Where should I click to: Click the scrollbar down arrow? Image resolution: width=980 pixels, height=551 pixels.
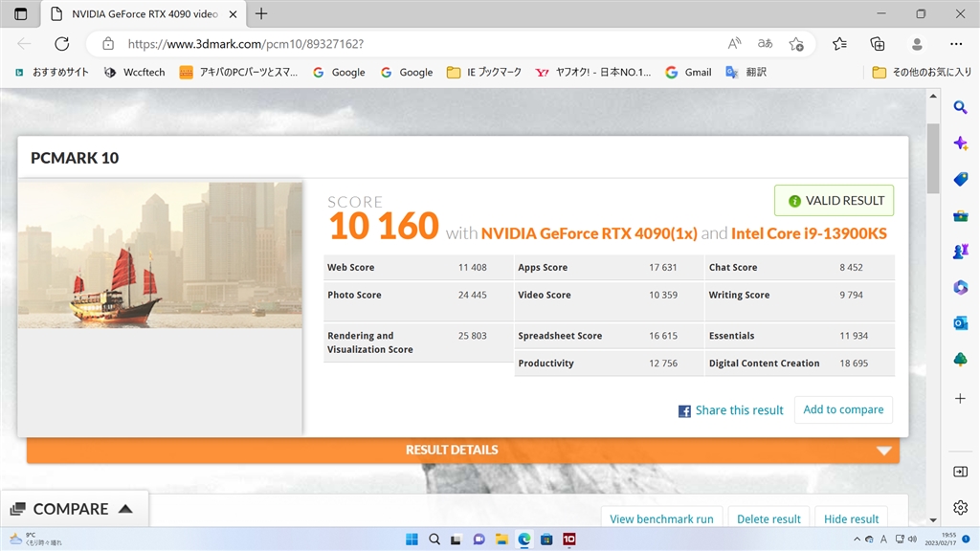pos(933,519)
